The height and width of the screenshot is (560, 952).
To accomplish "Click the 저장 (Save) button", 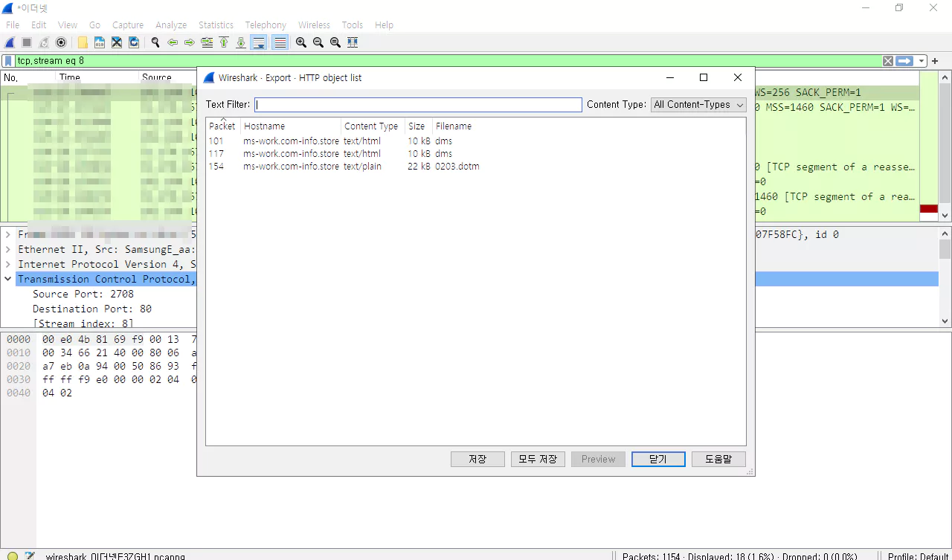I will pyautogui.click(x=477, y=459).
